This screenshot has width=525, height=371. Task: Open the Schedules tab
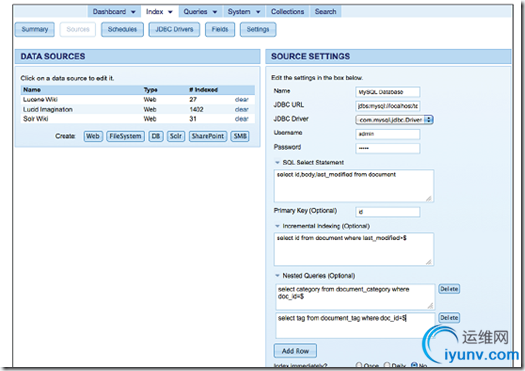click(122, 29)
